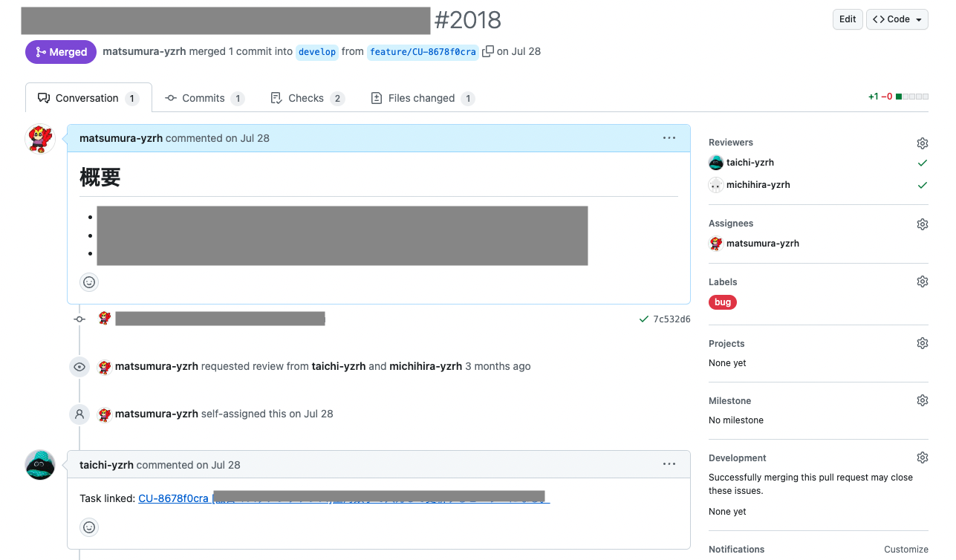The width and height of the screenshot is (956, 560).
Task: Click the review-requested eye icon in the timeline
Action: coord(79,366)
